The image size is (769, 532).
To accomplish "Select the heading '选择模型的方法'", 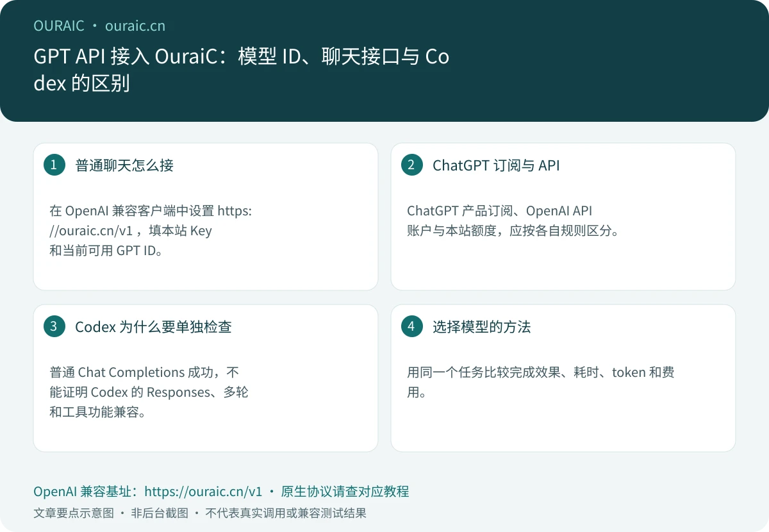I will [482, 327].
